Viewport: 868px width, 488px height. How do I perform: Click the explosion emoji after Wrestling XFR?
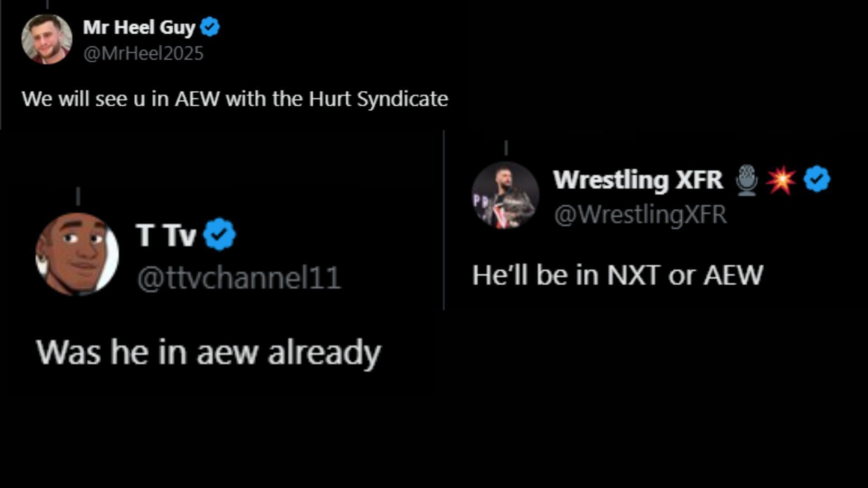[x=781, y=180]
